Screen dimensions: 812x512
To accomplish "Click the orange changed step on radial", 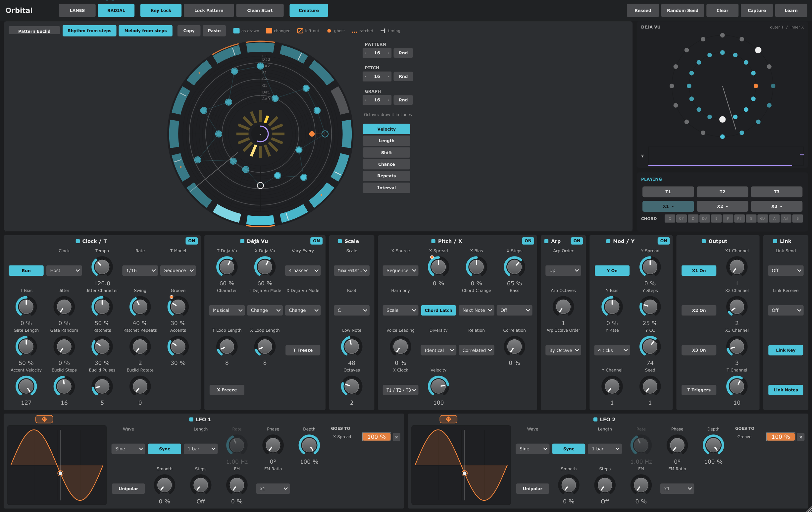I will [312, 134].
